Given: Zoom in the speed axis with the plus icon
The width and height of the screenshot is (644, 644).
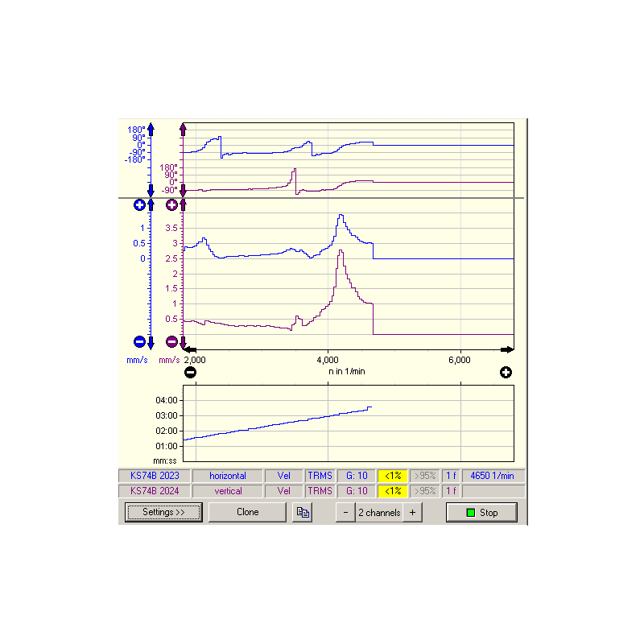Looking at the screenshot, I should point(507,372).
